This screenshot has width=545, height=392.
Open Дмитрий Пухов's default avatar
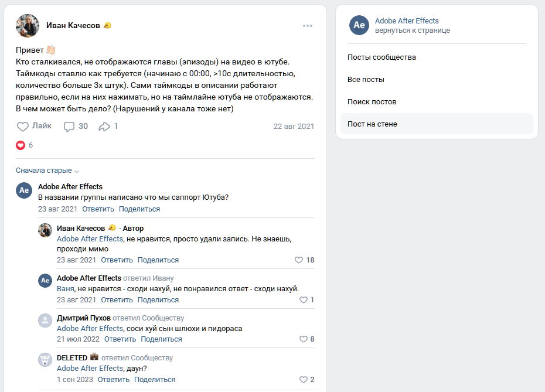45,320
